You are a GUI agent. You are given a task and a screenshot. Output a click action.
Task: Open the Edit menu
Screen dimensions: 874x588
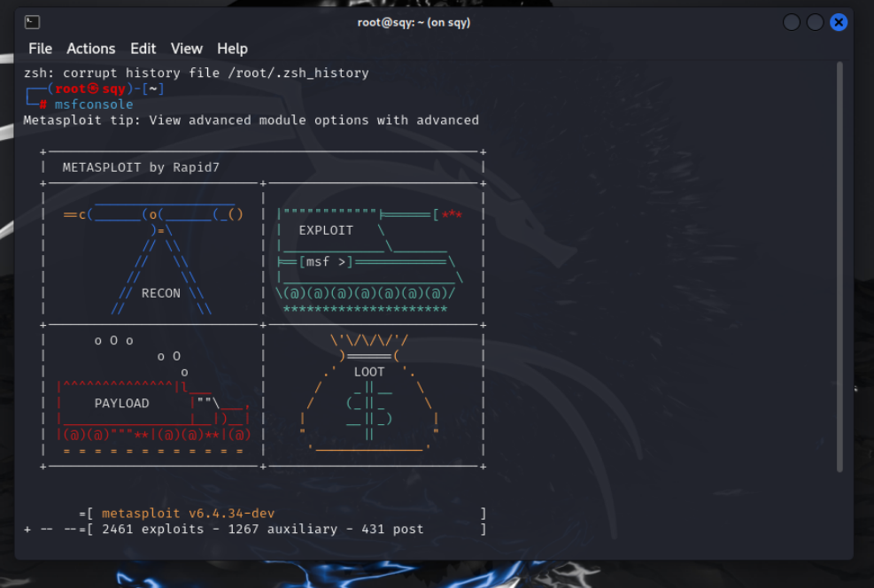click(143, 49)
